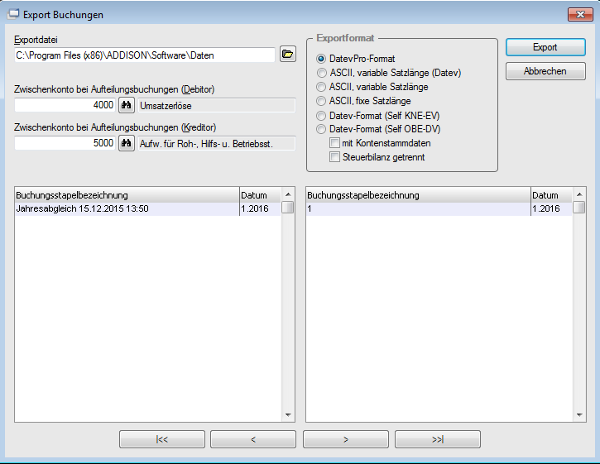
Task: Edit Debitor Zwischenkonto field showing 4000
Action: click(65, 105)
